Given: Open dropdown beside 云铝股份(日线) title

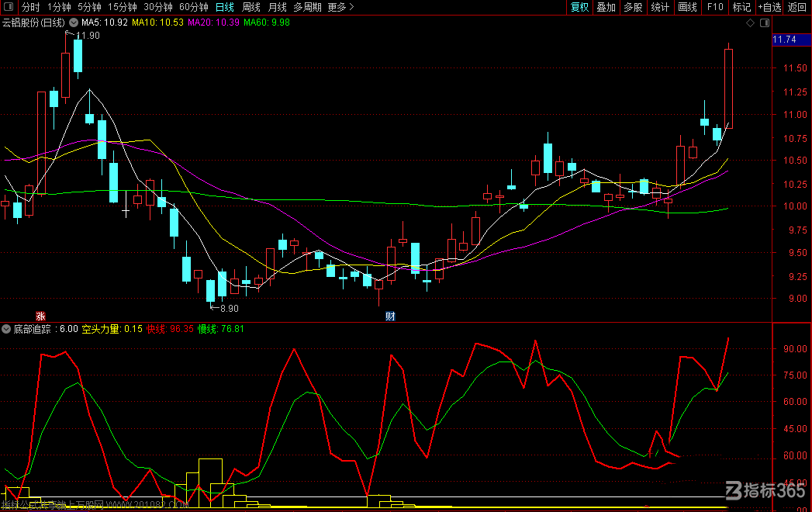Looking at the screenshot, I should [x=74, y=22].
